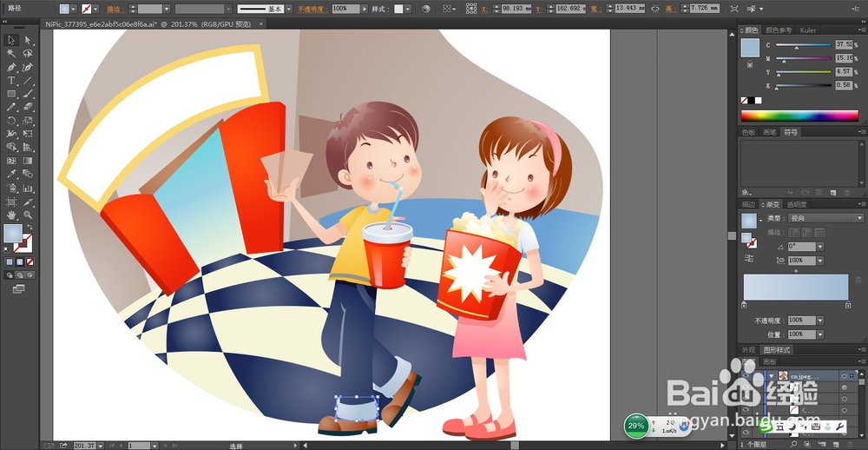Select the Hand tool
Screen dimensions: 868x450
(x=11, y=215)
